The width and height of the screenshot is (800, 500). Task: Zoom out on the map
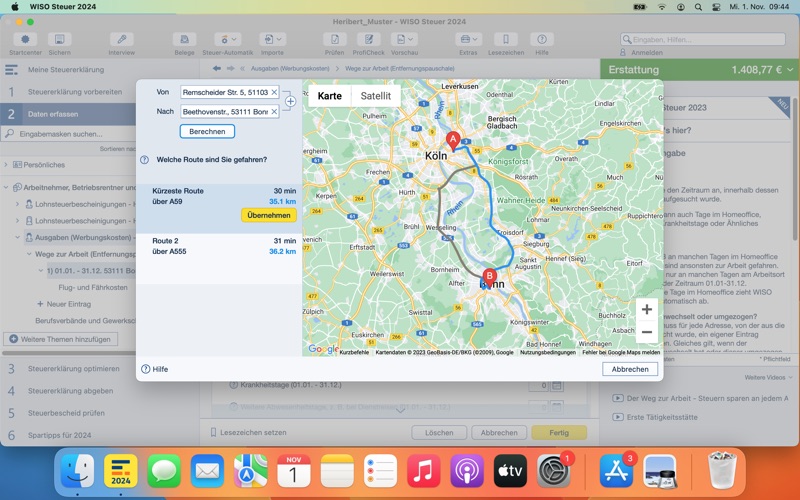click(646, 332)
